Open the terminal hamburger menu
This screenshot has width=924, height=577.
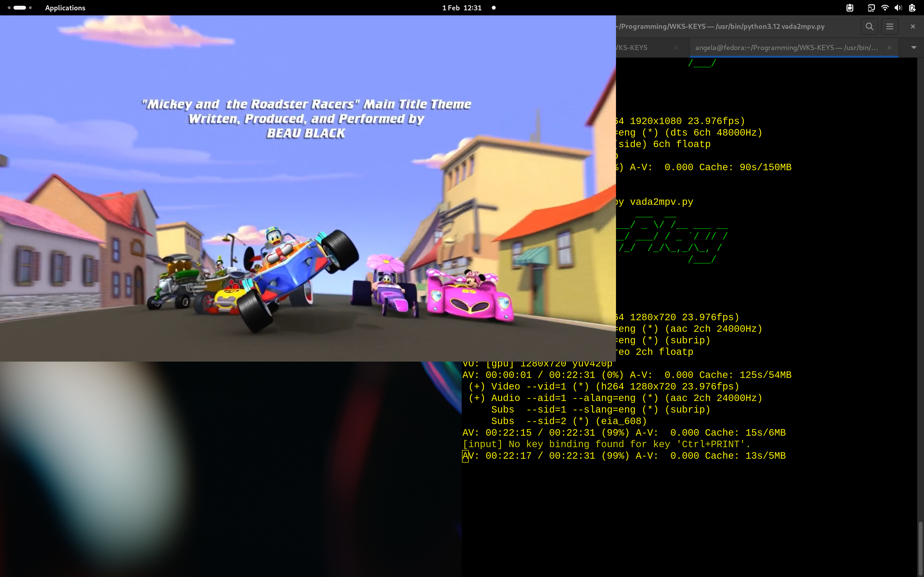(x=890, y=26)
